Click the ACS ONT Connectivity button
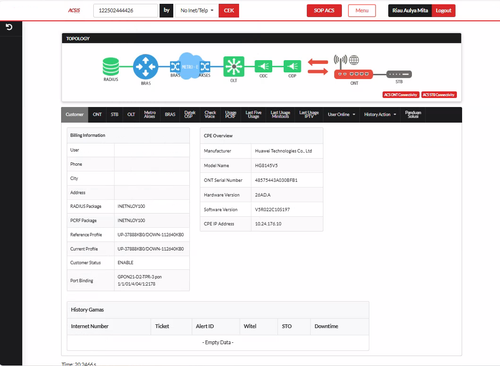Viewport: 500px width, 366px height. click(401, 95)
